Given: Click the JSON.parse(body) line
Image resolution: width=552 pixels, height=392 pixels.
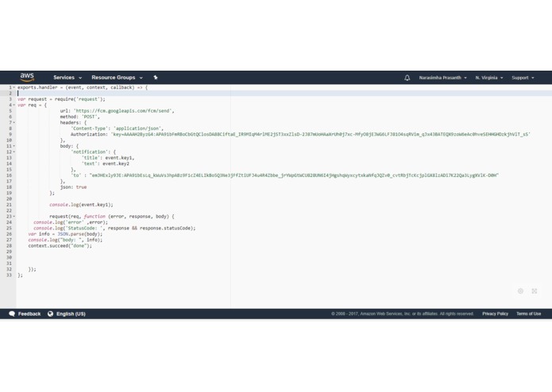Looking at the screenshot, I should point(65,234).
